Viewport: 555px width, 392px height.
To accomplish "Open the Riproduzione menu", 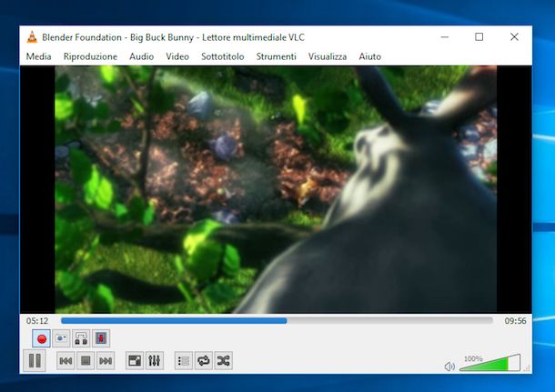I will coord(90,56).
